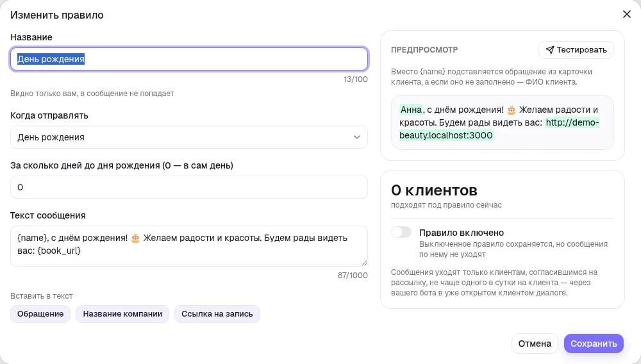Click the paper plane icon in Тестировать
This screenshot has width=641, height=364.
click(550, 50)
